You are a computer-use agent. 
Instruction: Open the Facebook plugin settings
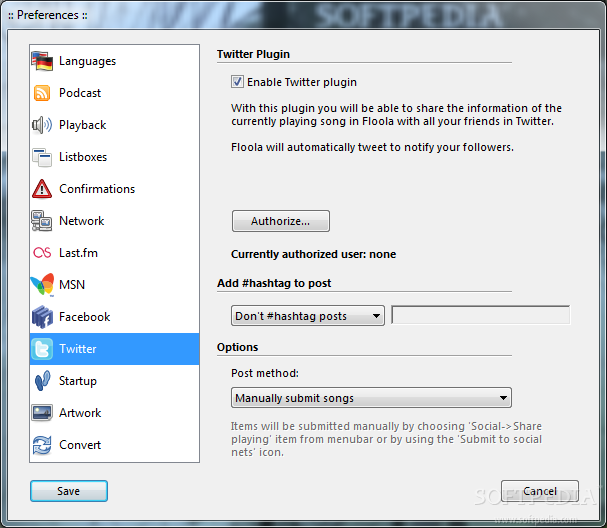tap(115, 317)
